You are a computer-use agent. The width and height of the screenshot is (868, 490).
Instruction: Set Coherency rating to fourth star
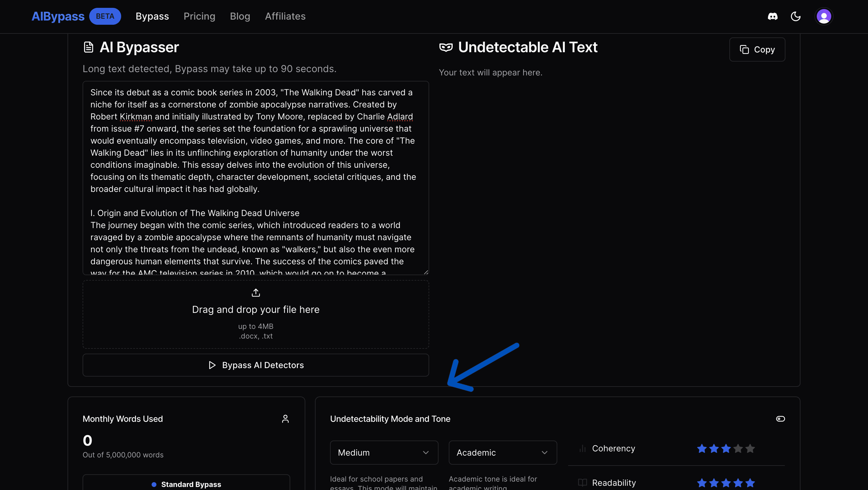click(738, 449)
